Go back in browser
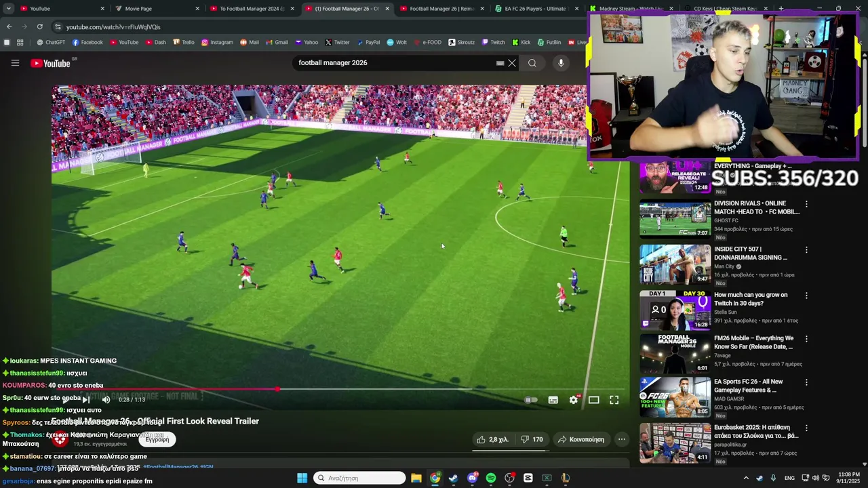 9,26
